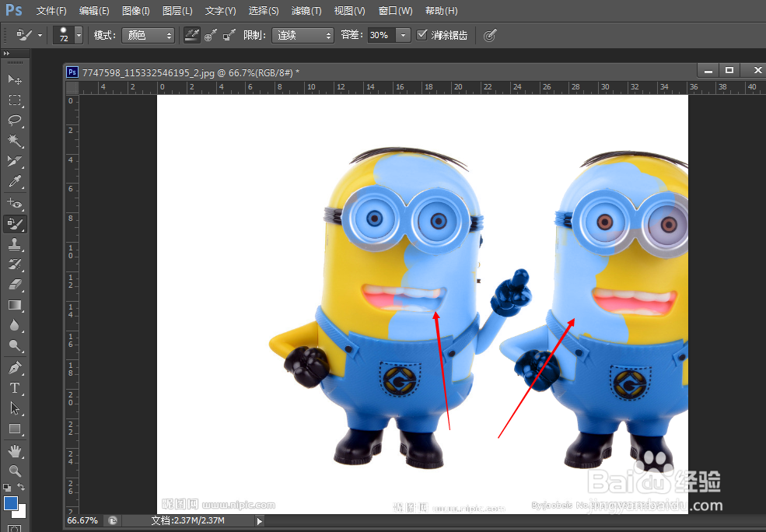Click the tool preset icon in the options bar
The height and width of the screenshot is (532, 766).
click(24, 35)
